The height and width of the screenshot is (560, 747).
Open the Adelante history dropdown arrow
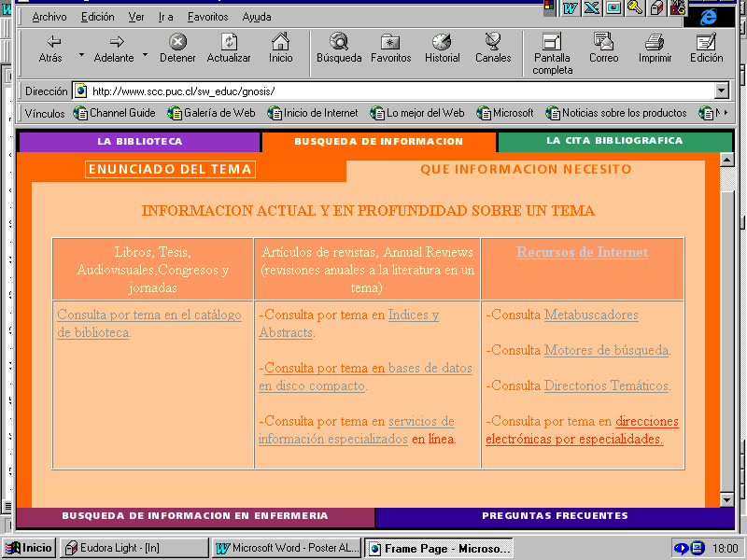146,54
